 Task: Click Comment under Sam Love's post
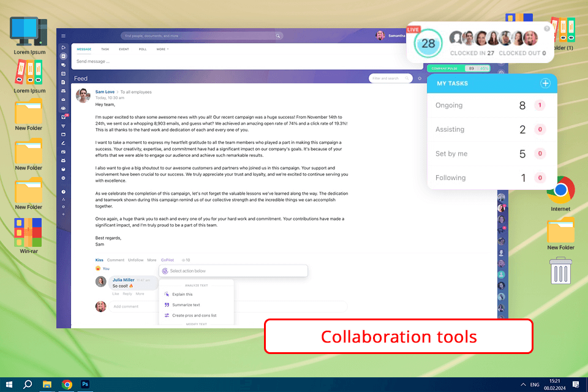click(116, 260)
